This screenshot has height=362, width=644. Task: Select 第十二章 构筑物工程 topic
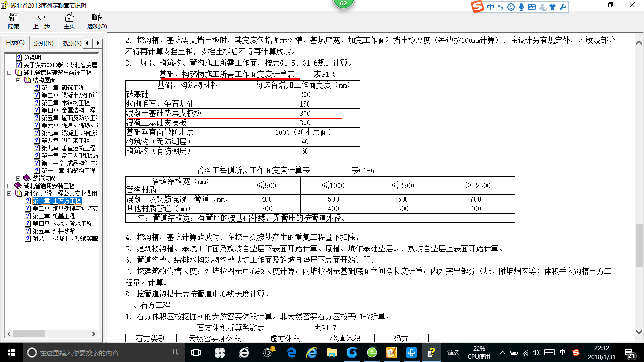[x=68, y=171]
